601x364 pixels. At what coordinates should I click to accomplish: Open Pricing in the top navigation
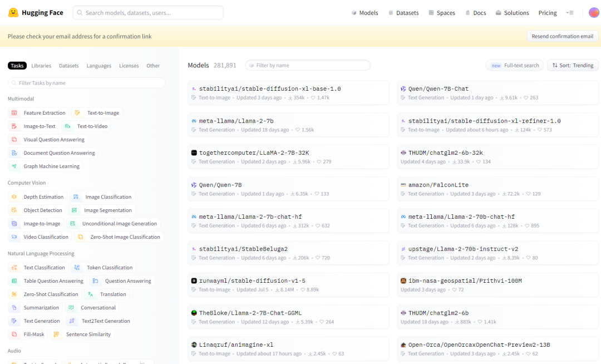click(548, 13)
